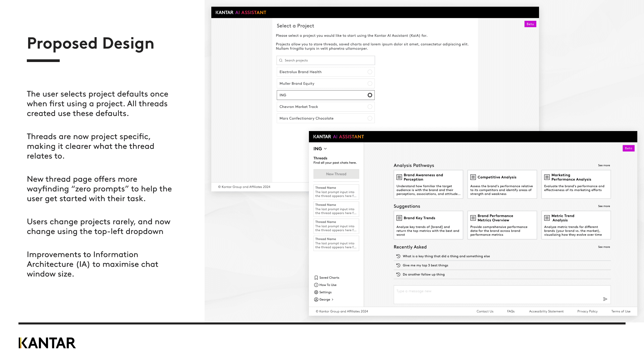The height and width of the screenshot is (362, 644).
Task: Select the Muller Brand Equity radio button
Action: click(370, 83)
